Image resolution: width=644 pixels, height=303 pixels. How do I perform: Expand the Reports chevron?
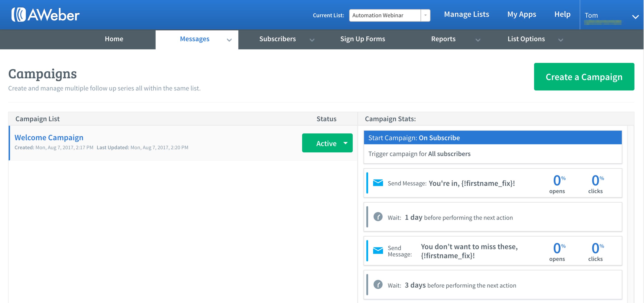(478, 40)
